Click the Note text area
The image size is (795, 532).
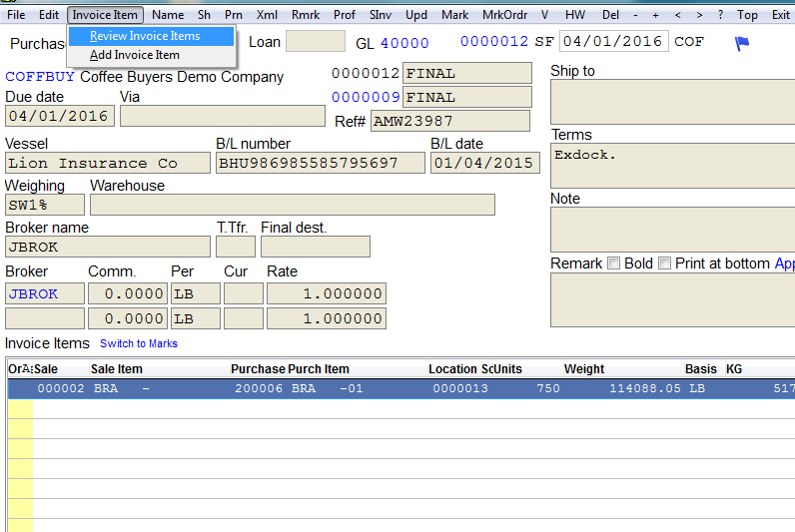(673, 229)
